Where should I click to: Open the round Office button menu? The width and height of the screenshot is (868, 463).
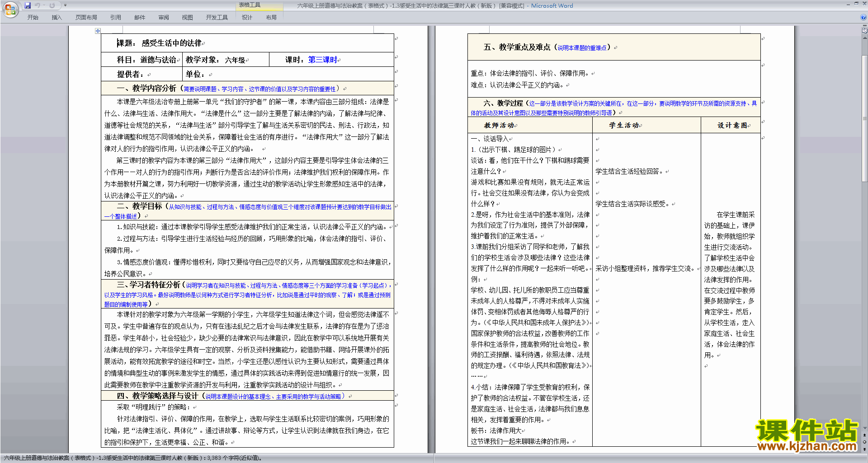point(10,10)
